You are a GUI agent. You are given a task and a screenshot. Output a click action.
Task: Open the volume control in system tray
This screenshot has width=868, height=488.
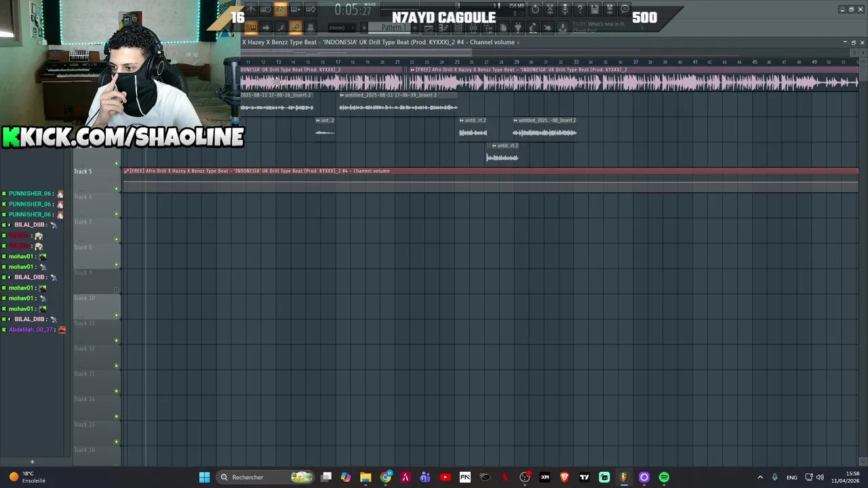coord(820,477)
